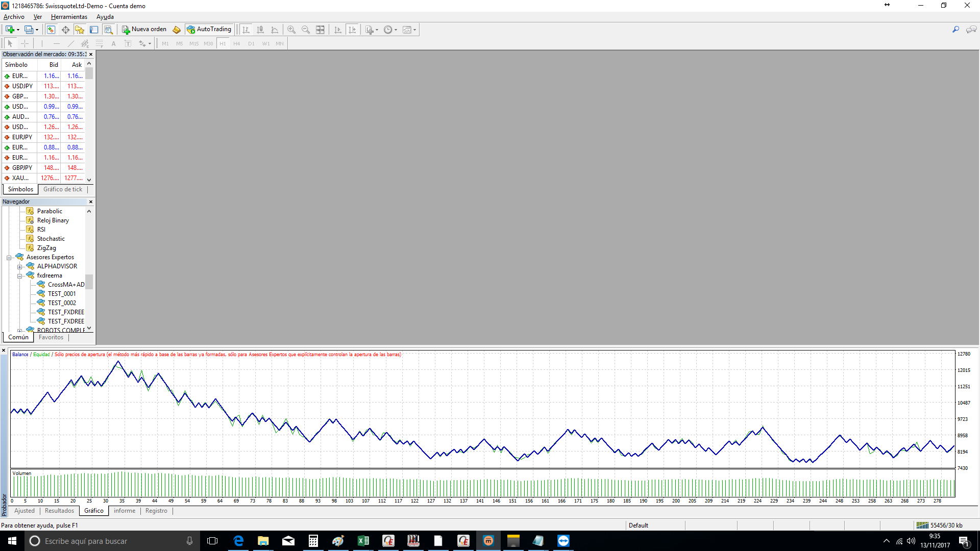This screenshot has width=980, height=551.
Task: Click the Nueva orden button
Action: pyautogui.click(x=144, y=30)
